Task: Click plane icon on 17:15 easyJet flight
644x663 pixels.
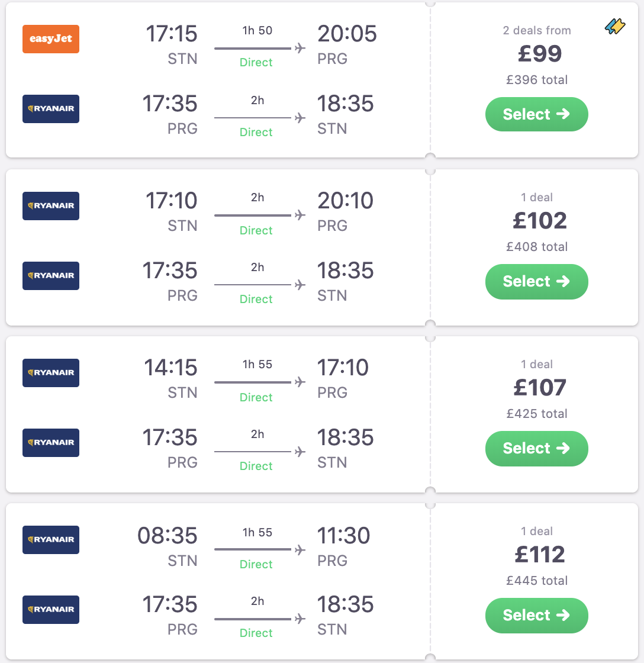Action: [x=300, y=48]
